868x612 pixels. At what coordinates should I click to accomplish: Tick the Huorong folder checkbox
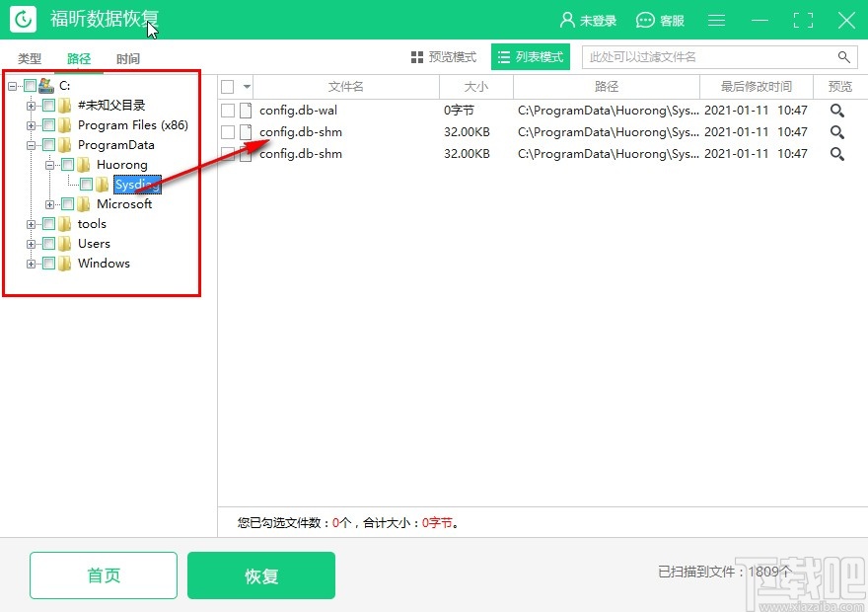click(67, 165)
